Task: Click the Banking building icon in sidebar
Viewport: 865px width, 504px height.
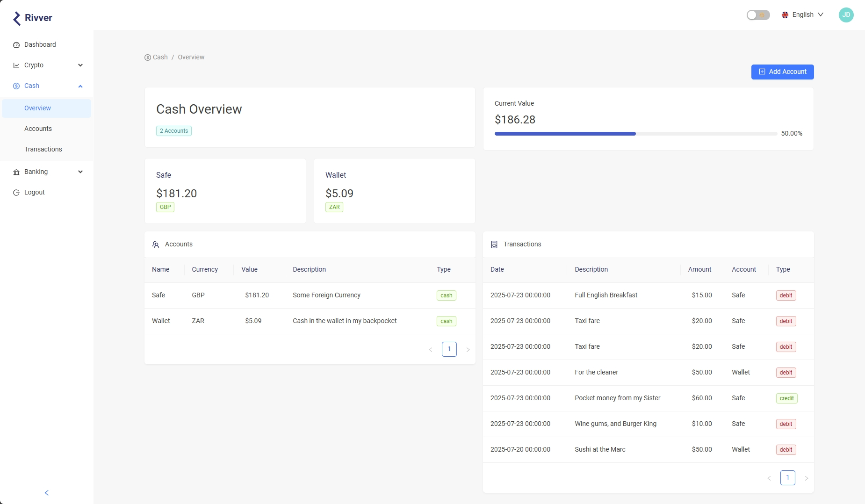Action: [16, 172]
